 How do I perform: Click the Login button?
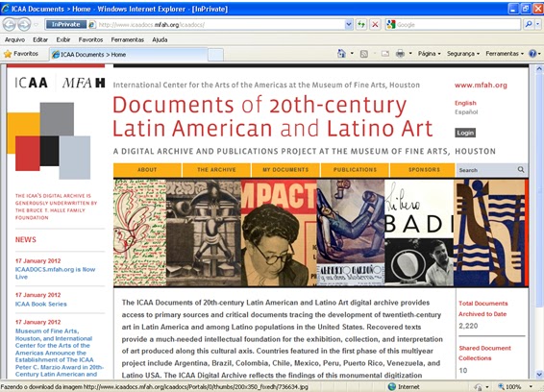(465, 133)
